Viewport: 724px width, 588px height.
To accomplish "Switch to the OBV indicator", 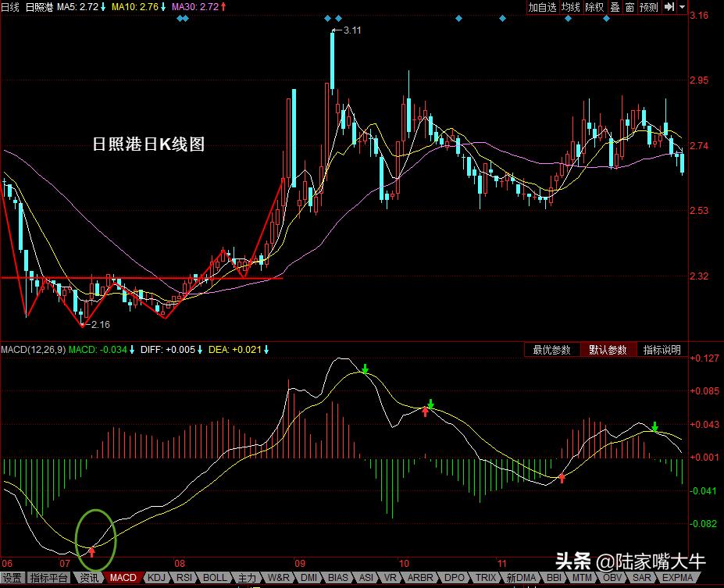I will tap(613, 578).
